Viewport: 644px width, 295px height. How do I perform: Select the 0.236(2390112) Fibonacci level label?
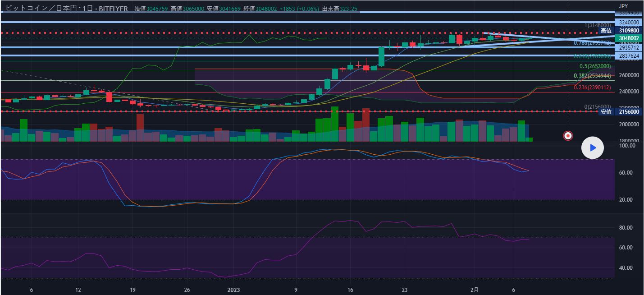pyautogui.click(x=592, y=88)
